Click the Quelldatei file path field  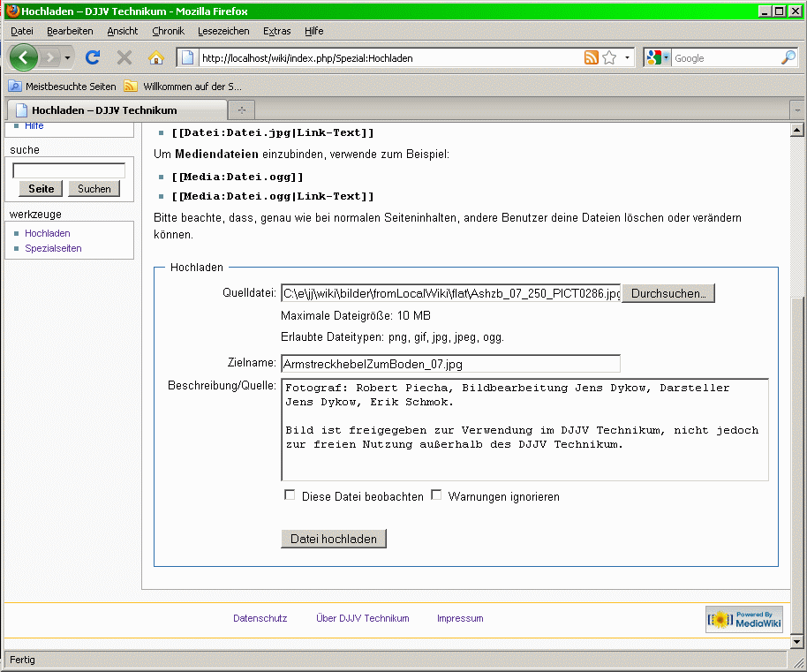tap(451, 293)
